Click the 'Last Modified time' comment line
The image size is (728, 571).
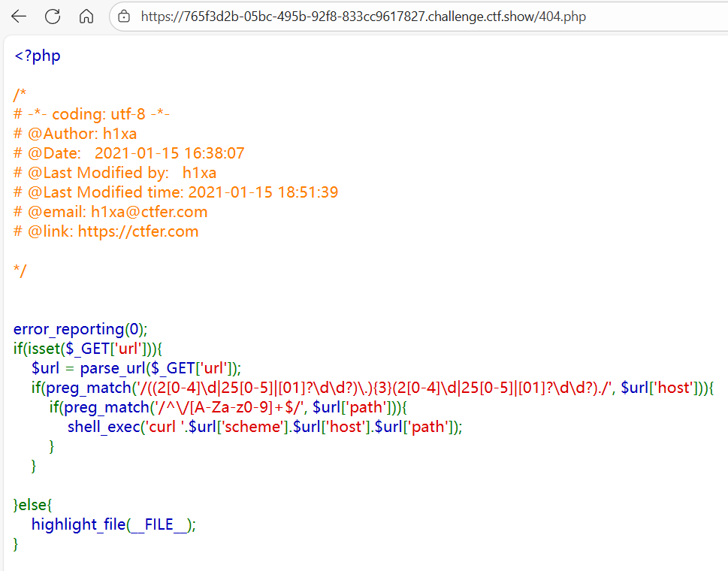click(176, 192)
